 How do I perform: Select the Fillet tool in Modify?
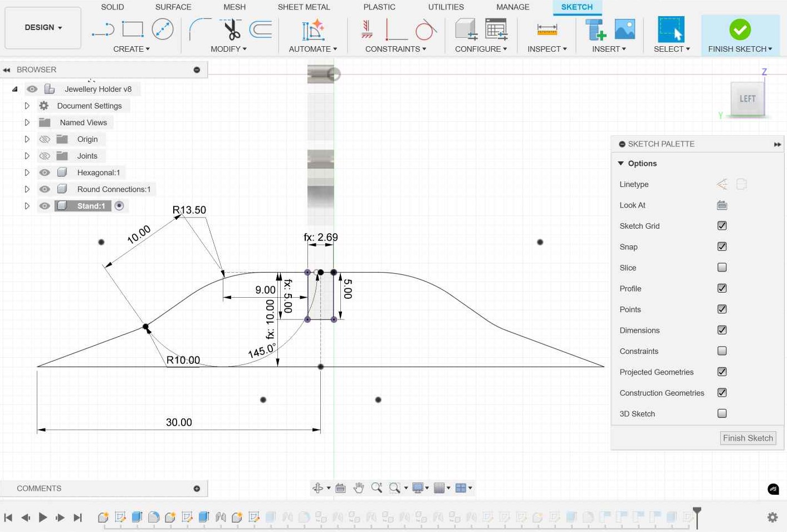click(x=200, y=29)
